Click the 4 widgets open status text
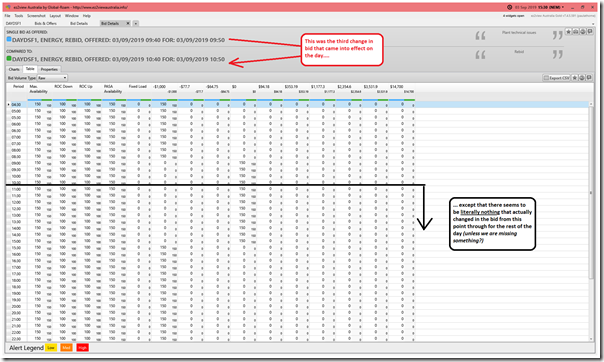The width and height of the screenshot is (604, 362). pos(513,16)
